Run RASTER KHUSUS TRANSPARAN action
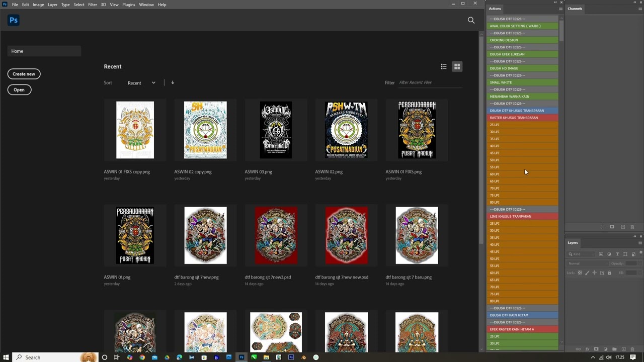Screen dimensions: 644x362 coord(523,118)
